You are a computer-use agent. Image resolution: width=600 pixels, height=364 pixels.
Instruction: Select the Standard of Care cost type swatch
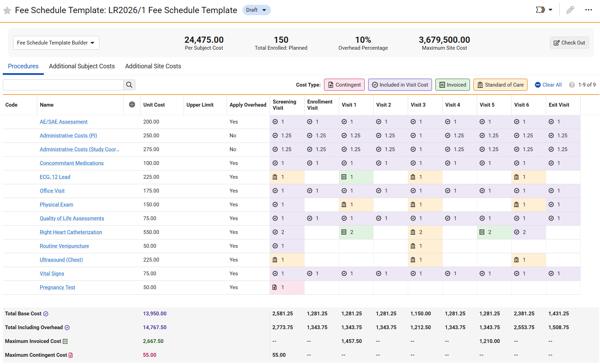click(x=500, y=85)
